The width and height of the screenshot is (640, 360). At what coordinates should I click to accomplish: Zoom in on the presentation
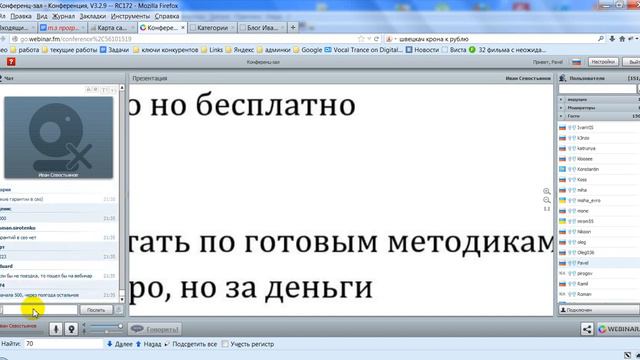(547, 191)
